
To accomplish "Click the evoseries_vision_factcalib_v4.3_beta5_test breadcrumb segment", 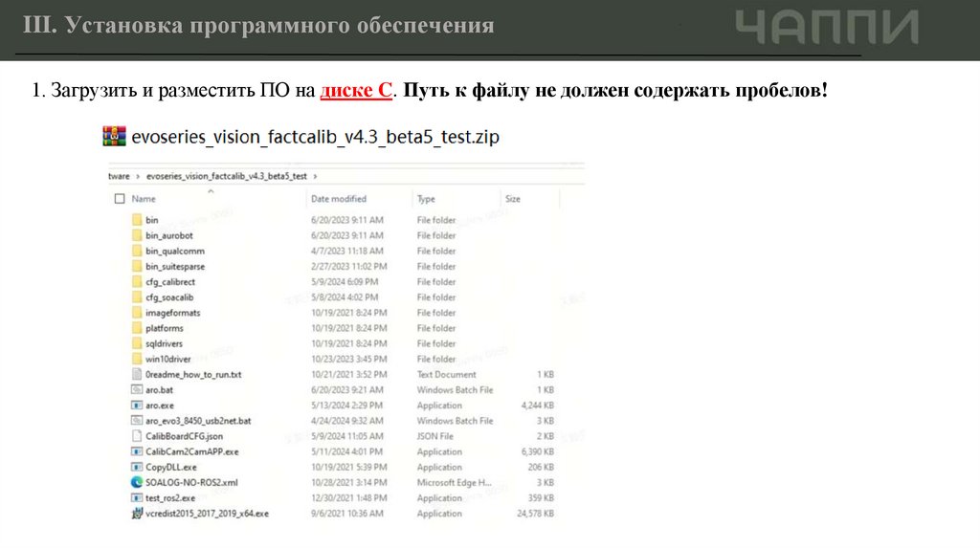I will [x=227, y=176].
